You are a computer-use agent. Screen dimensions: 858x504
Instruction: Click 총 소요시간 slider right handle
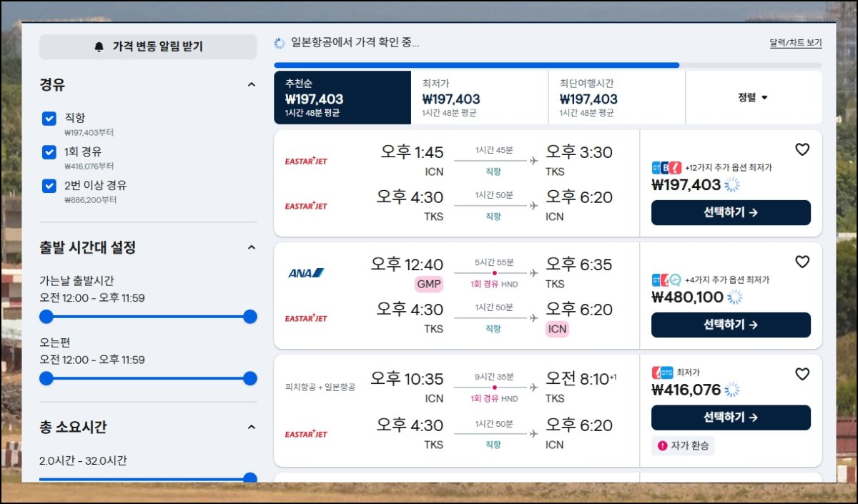click(x=250, y=478)
